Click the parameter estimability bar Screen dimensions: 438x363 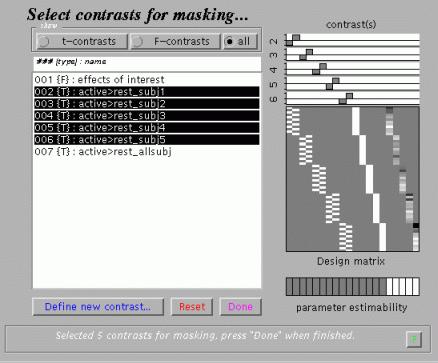tap(353, 287)
